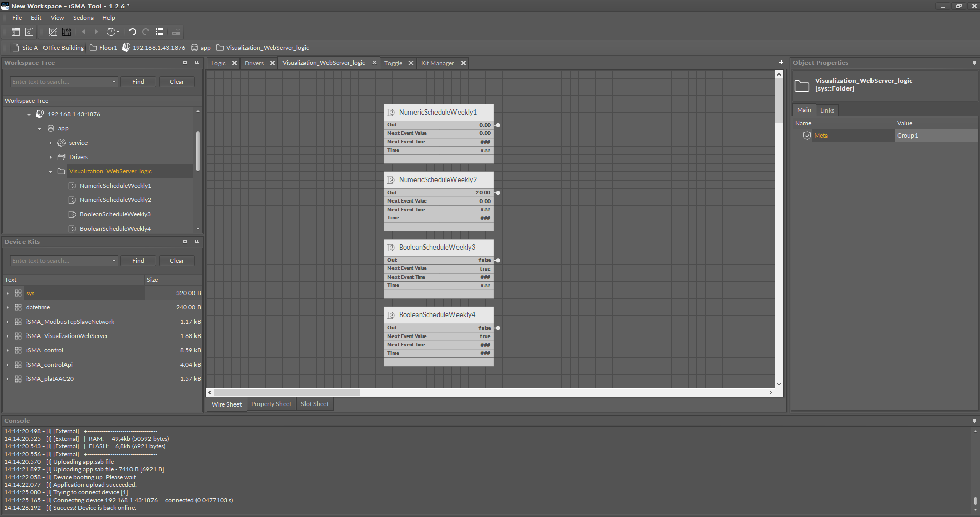Expand the Drivers tree node
The width and height of the screenshot is (980, 517).
pyautogui.click(x=50, y=157)
